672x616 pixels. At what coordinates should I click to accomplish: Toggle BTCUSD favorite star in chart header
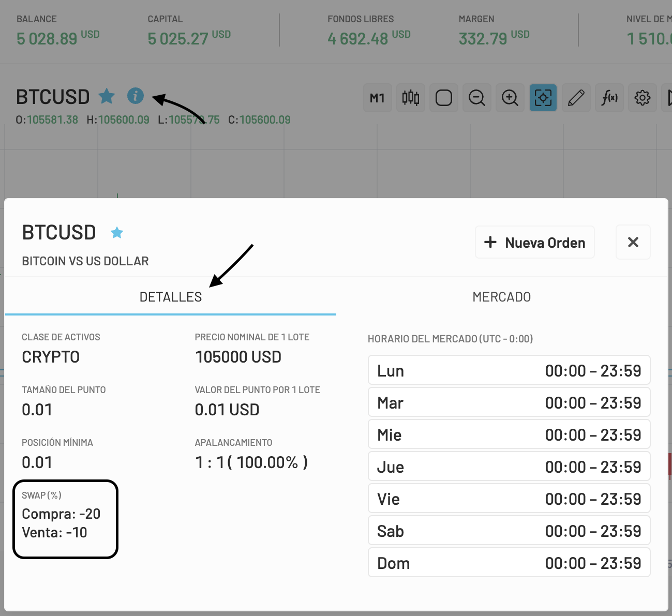pyautogui.click(x=107, y=96)
